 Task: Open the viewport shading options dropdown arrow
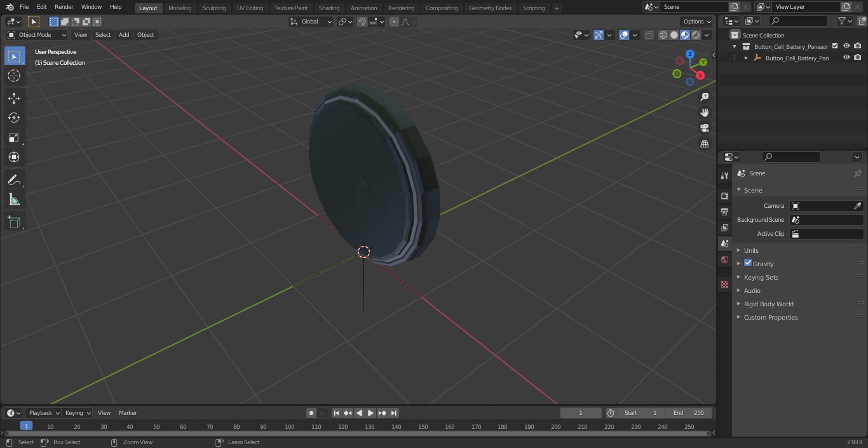(707, 35)
